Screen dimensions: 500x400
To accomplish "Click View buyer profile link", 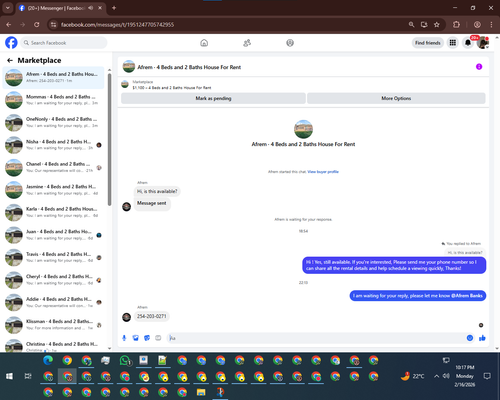I will (323, 172).
